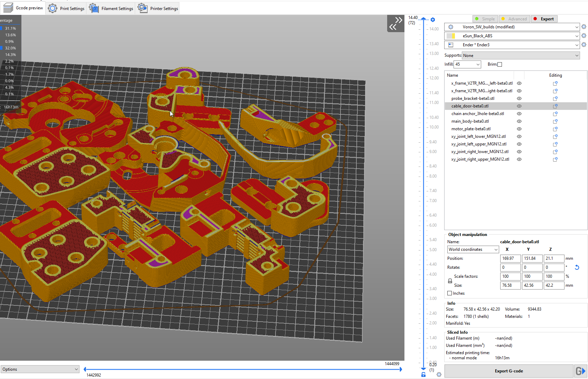The width and height of the screenshot is (588, 379).
Task: Edit the probe_bracket-beta0.stl object
Action: pyautogui.click(x=555, y=98)
